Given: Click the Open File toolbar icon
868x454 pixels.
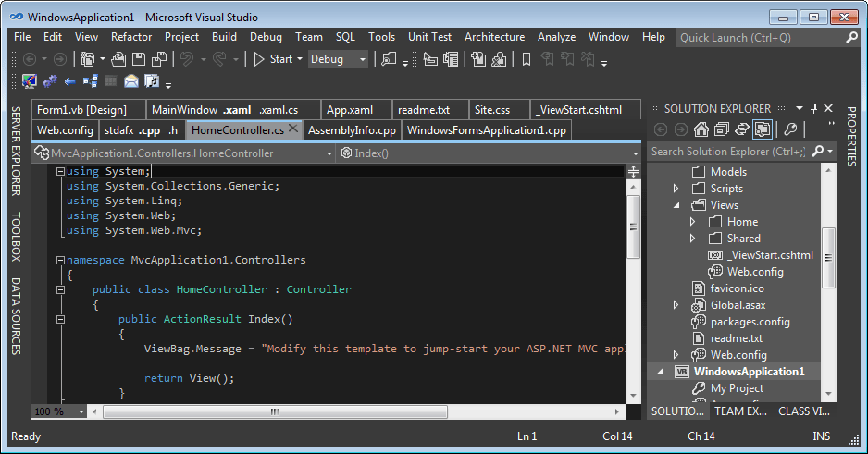Looking at the screenshot, I should 118,59.
